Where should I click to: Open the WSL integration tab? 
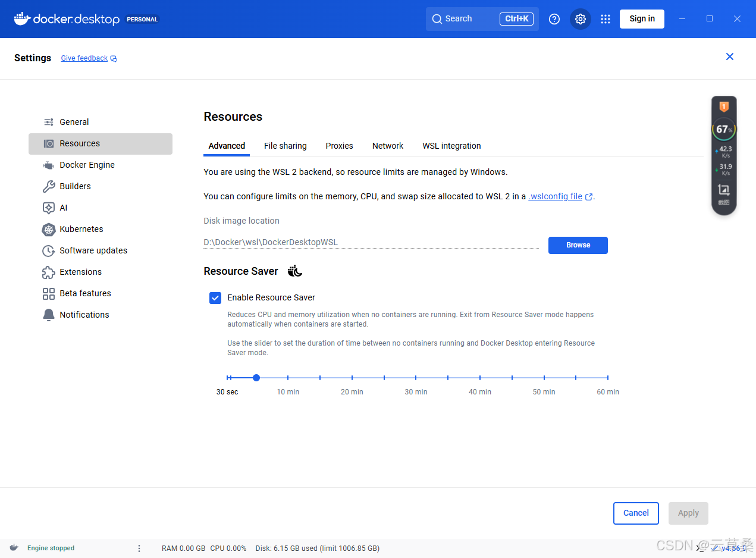point(451,146)
